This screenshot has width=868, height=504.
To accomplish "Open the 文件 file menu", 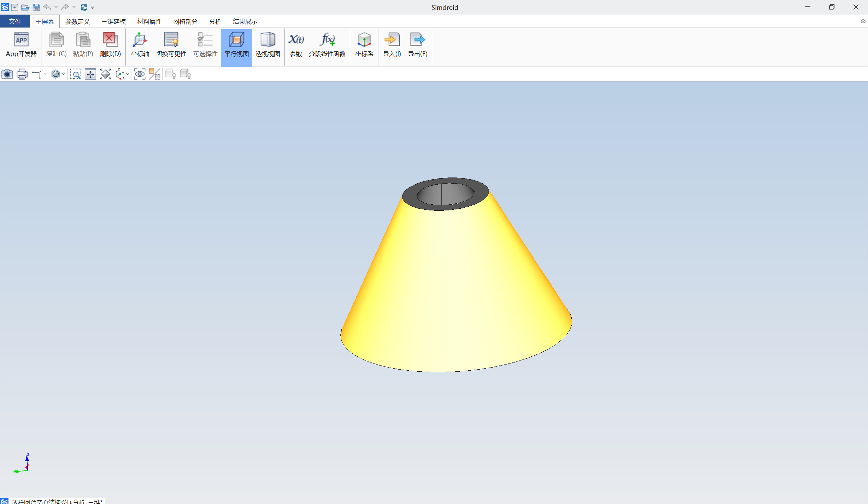I will (x=15, y=21).
